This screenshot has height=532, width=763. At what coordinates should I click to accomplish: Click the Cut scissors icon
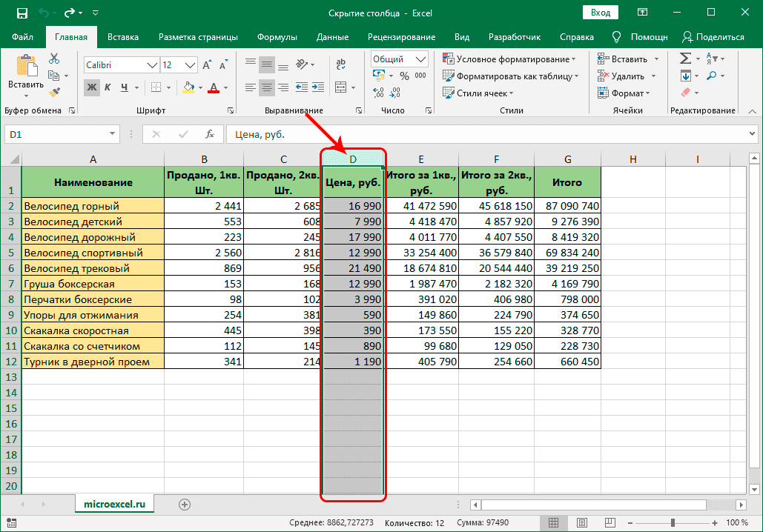[54, 59]
